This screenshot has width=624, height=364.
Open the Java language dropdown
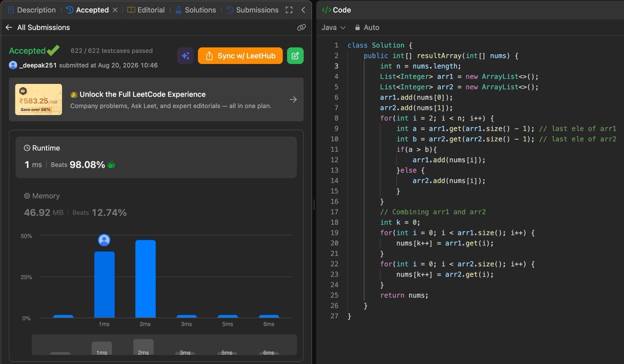(333, 28)
